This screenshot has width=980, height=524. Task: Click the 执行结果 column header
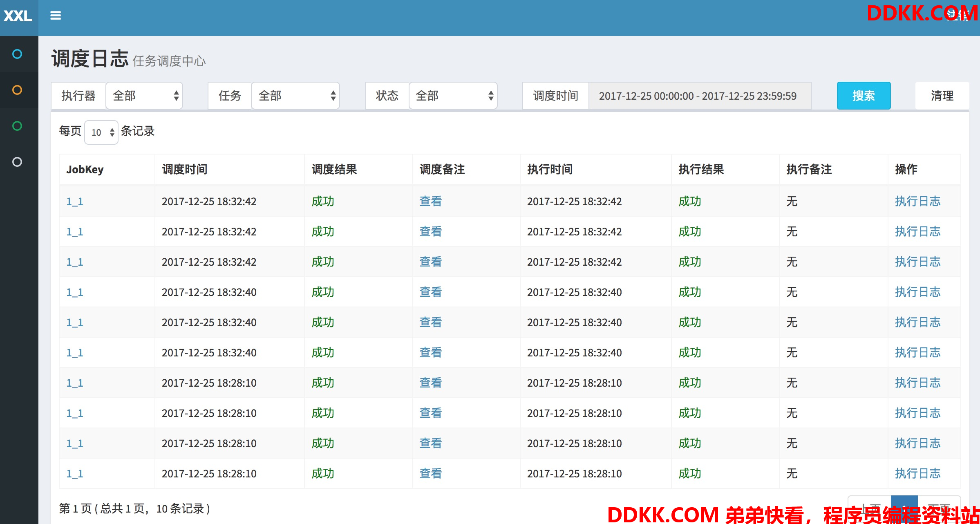701,169
